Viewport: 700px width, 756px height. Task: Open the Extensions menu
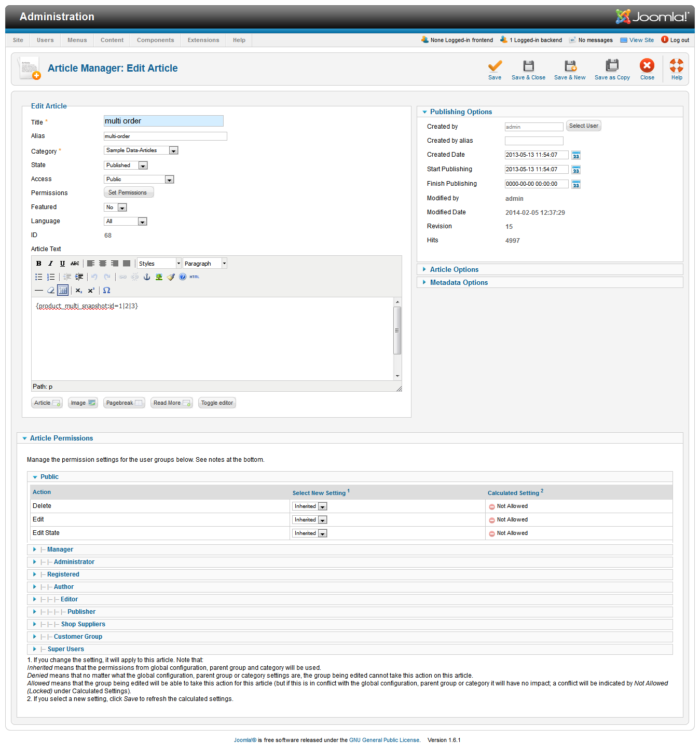point(203,40)
